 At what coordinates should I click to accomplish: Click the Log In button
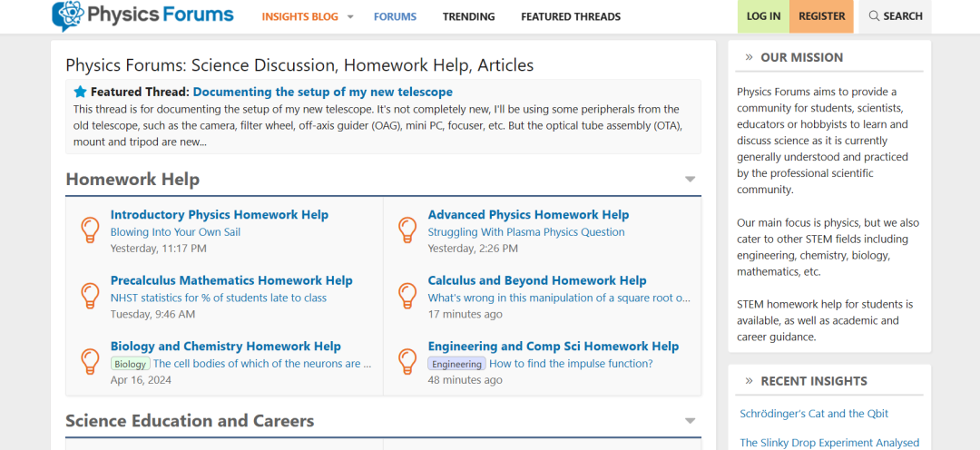point(764,16)
